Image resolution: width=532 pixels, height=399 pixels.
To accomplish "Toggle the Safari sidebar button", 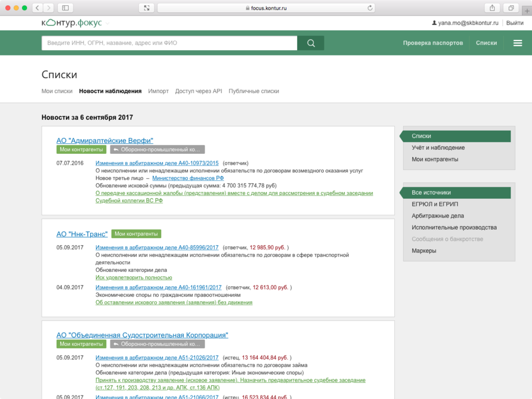I will tap(65, 8).
